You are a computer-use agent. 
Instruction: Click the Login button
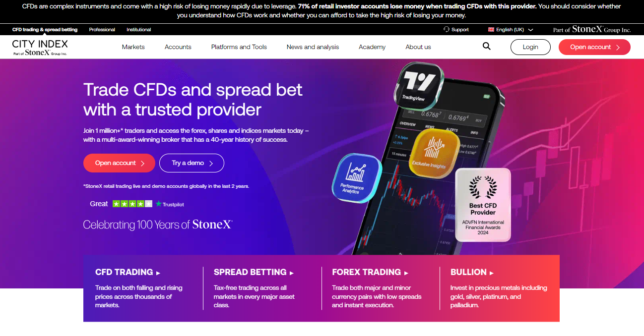530,47
